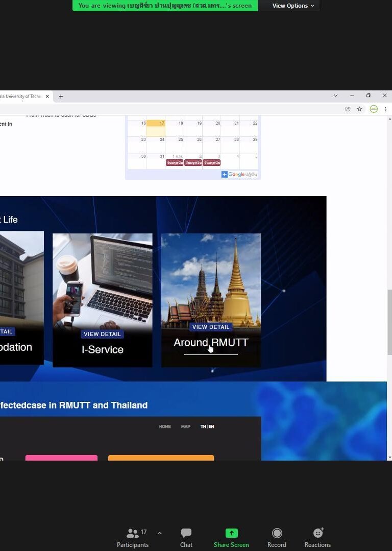Image resolution: width=392 pixels, height=551 pixels.
Task: Open the Reactions menu
Action: pos(317,538)
